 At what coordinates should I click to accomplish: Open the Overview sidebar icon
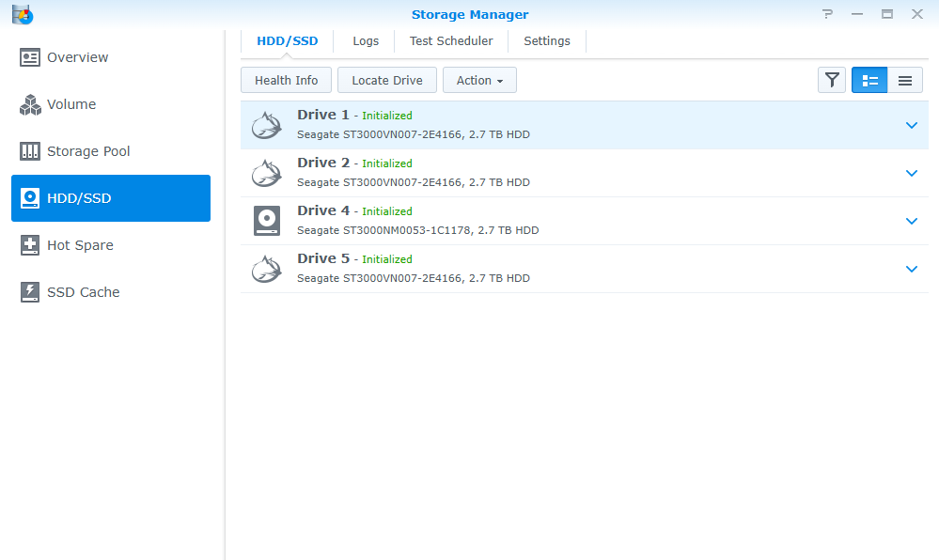(x=29, y=57)
